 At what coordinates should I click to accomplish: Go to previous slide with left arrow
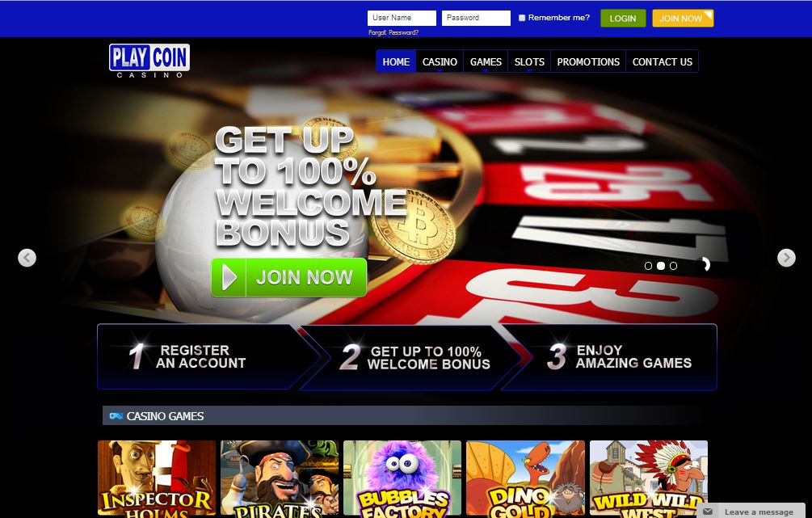point(27,258)
